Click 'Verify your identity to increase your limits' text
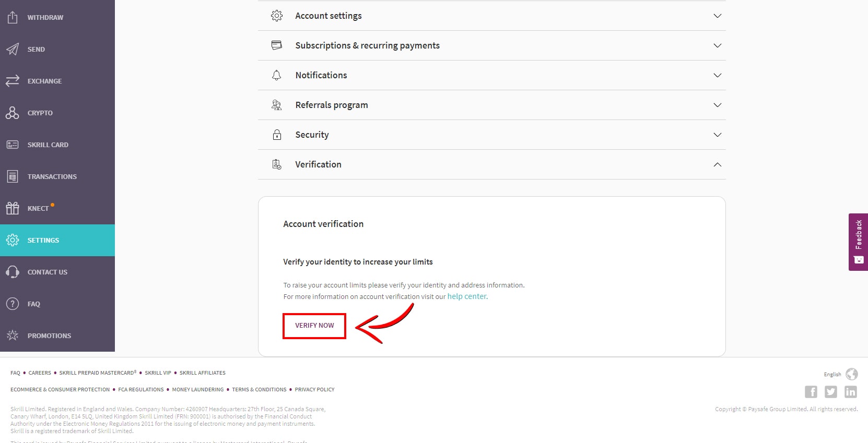This screenshot has width=868, height=443. [x=358, y=262]
